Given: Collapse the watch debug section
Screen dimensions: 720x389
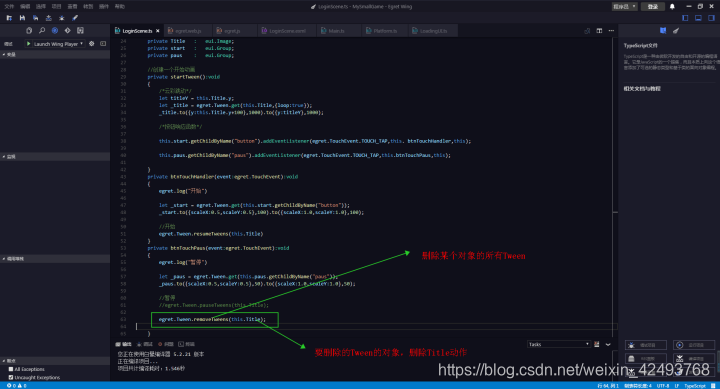Looking at the screenshot, I should tap(55, 157).
